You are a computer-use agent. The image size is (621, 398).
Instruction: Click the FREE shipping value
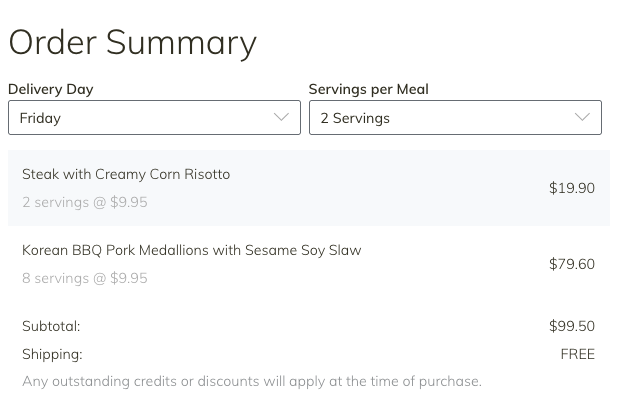(577, 354)
